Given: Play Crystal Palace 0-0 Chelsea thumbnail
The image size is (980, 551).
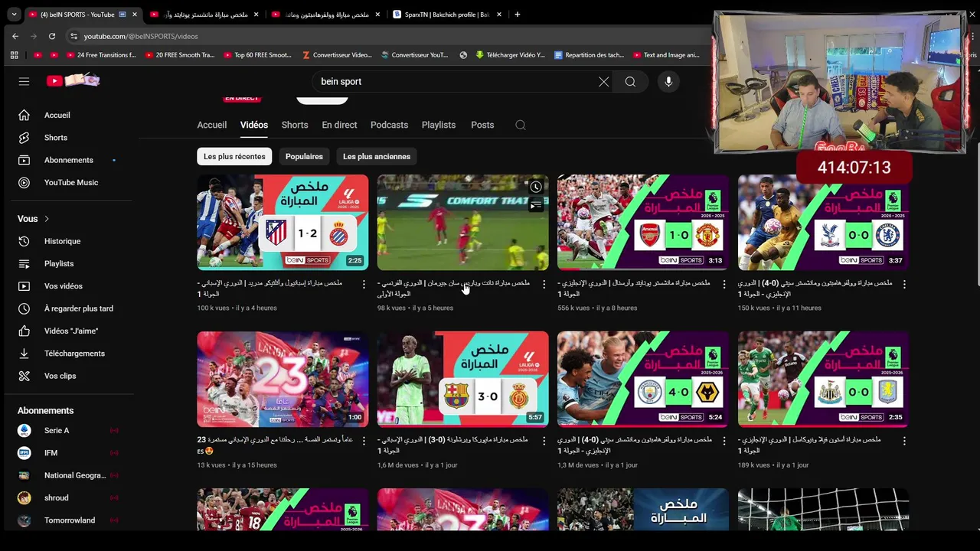Looking at the screenshot, I should 823,223.
